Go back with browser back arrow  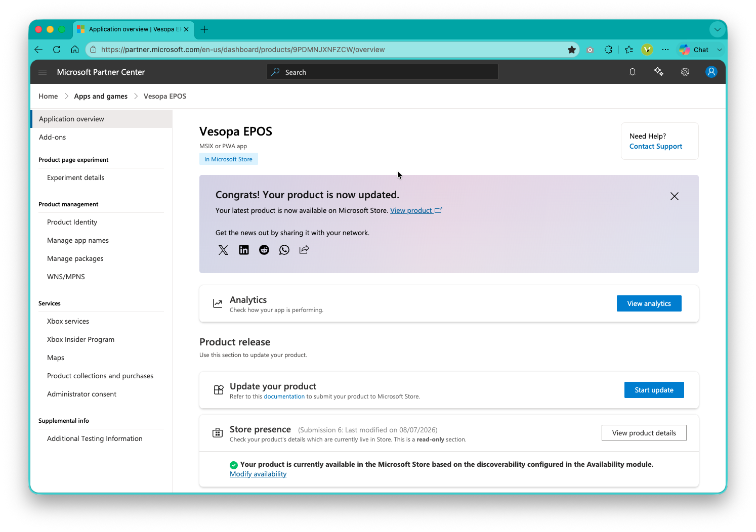tap(38, 50)
